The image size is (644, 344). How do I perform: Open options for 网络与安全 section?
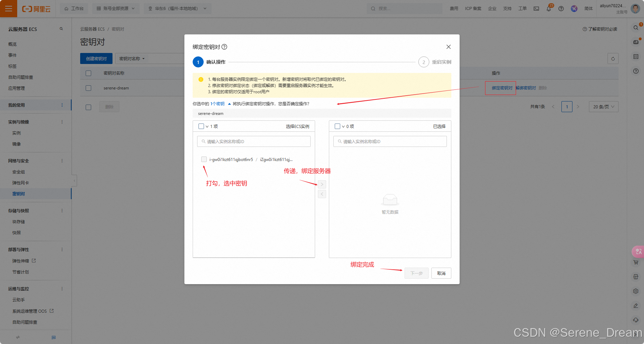[x=62, y=161]
